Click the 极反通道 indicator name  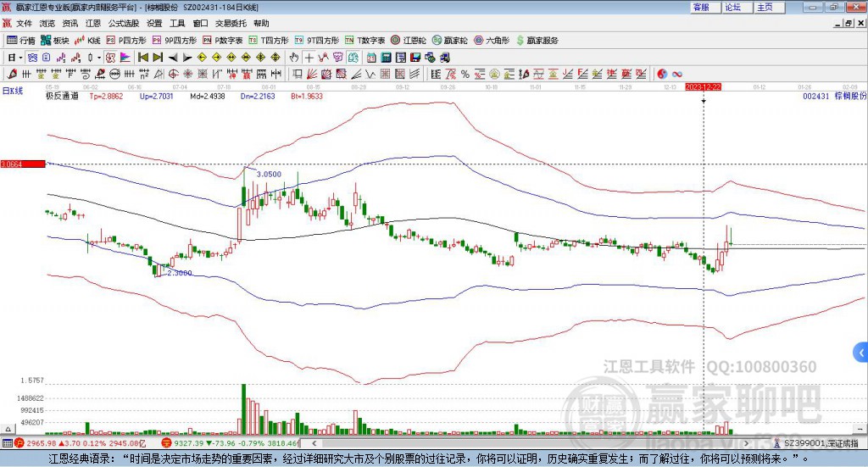click(62, 96)
